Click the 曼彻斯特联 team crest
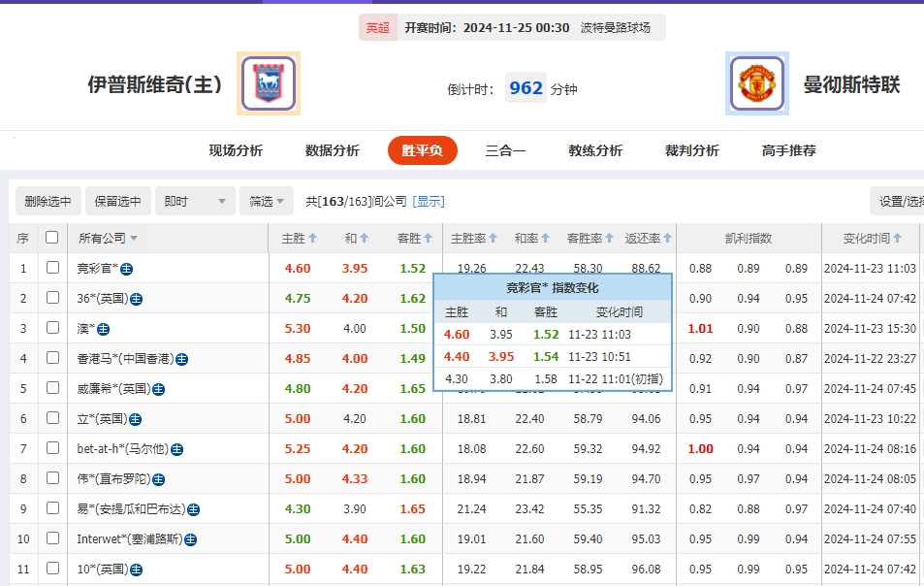This screenshot has height=586, width=924. 755,84
